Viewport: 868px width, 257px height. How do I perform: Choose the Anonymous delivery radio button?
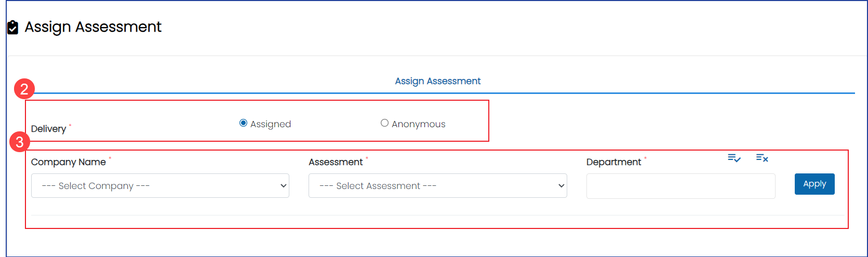[x=384, y=123]
